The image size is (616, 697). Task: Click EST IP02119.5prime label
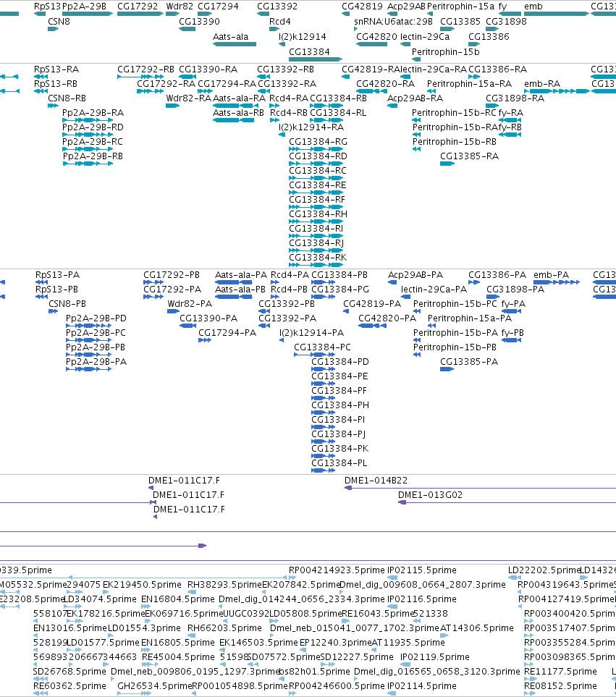pos(434,656)
